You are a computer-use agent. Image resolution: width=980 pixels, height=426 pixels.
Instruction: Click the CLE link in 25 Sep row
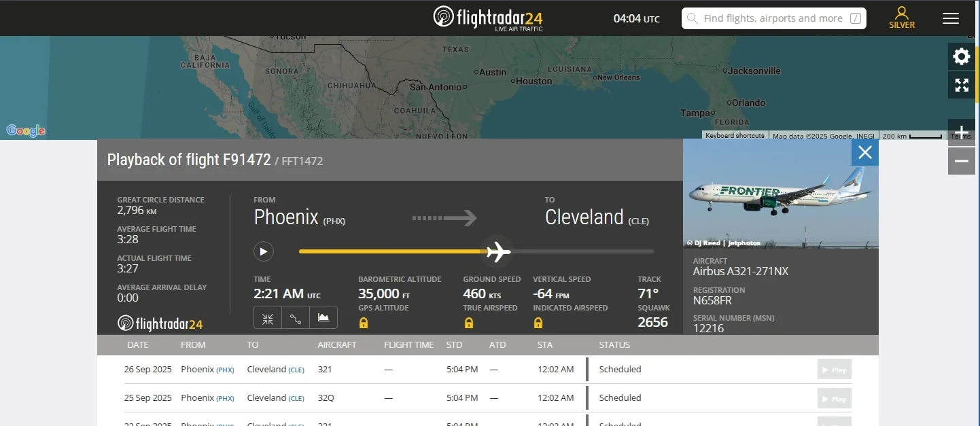(296, 398)
